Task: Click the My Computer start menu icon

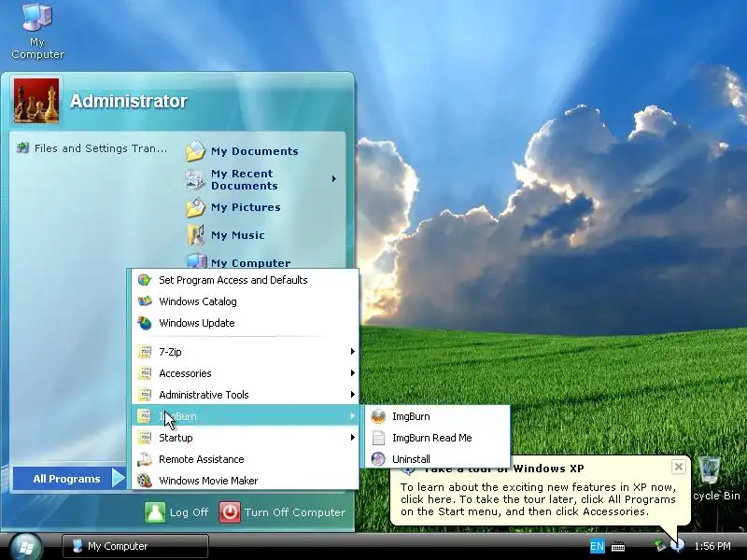Action: click(196, 261)
